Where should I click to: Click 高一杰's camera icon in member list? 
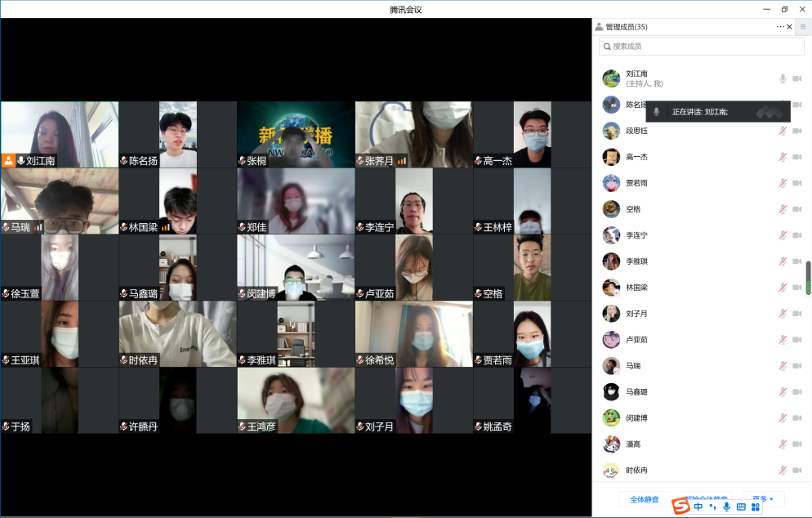[796, 157]
